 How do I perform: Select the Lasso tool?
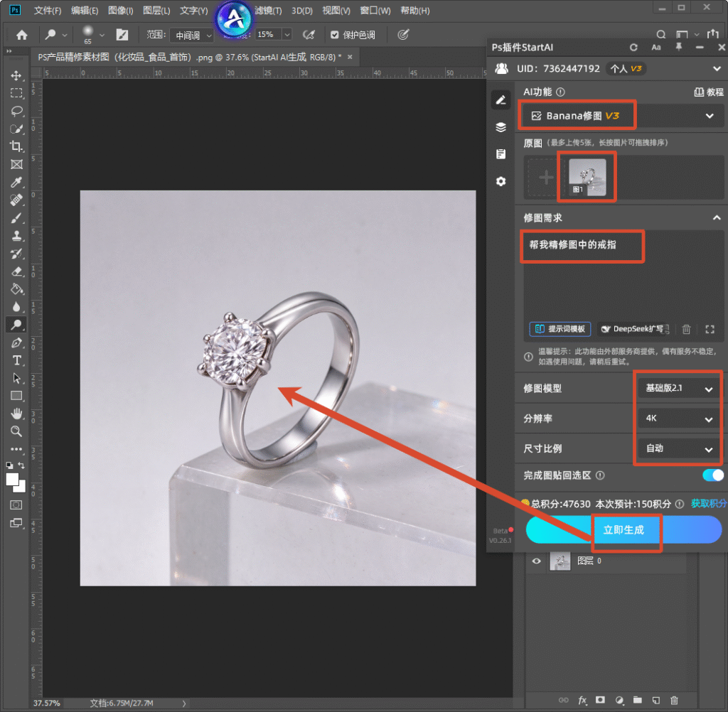16,111
